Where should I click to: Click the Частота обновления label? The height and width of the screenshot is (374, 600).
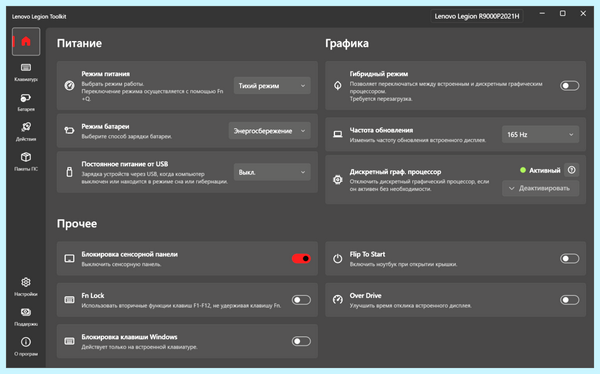click(x=381, y=130)
